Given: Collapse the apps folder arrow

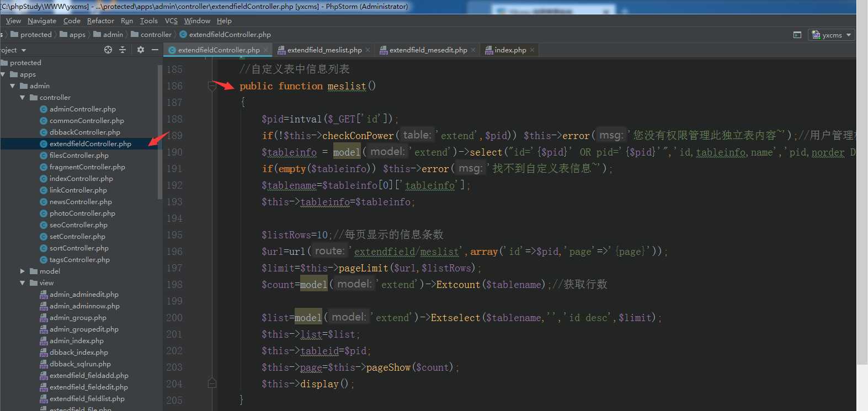Looking at the screenshot, I should [x=3, y=74].
